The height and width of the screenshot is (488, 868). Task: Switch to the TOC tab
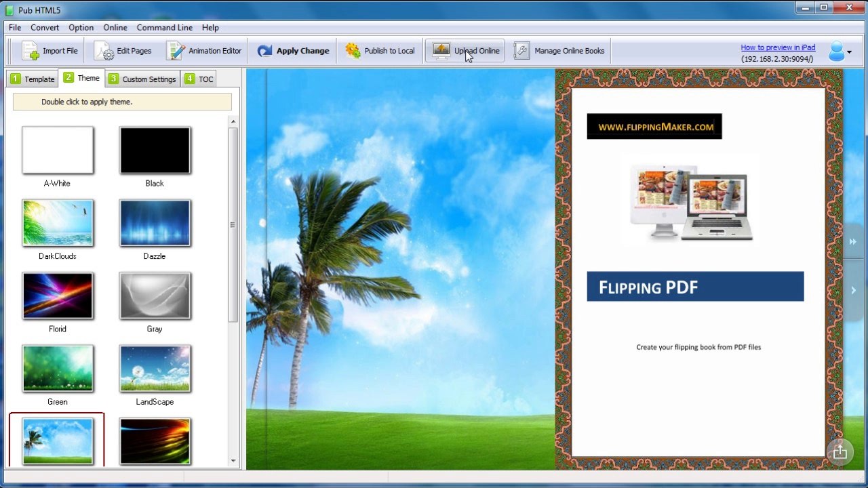(199, 79)
